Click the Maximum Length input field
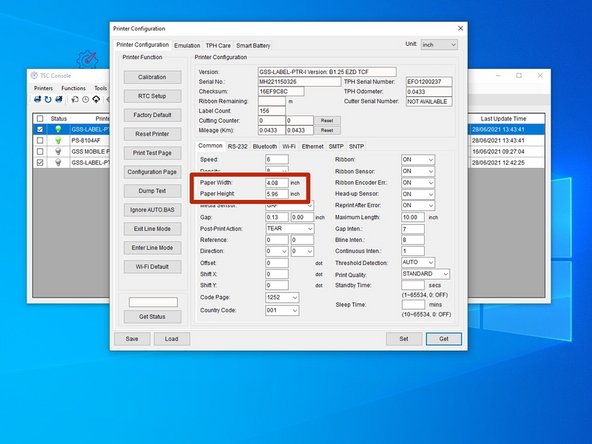 pos(413,217)
